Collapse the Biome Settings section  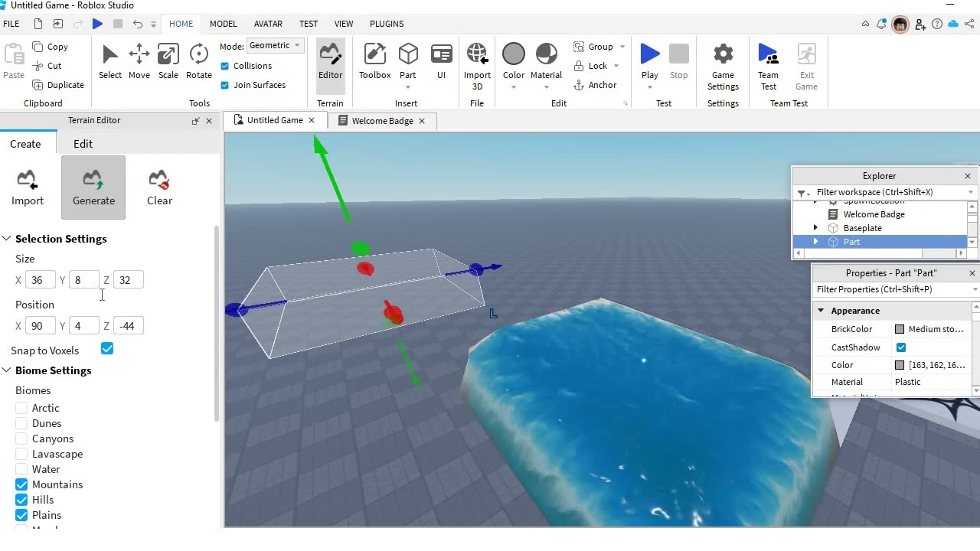tap(6, 370)
